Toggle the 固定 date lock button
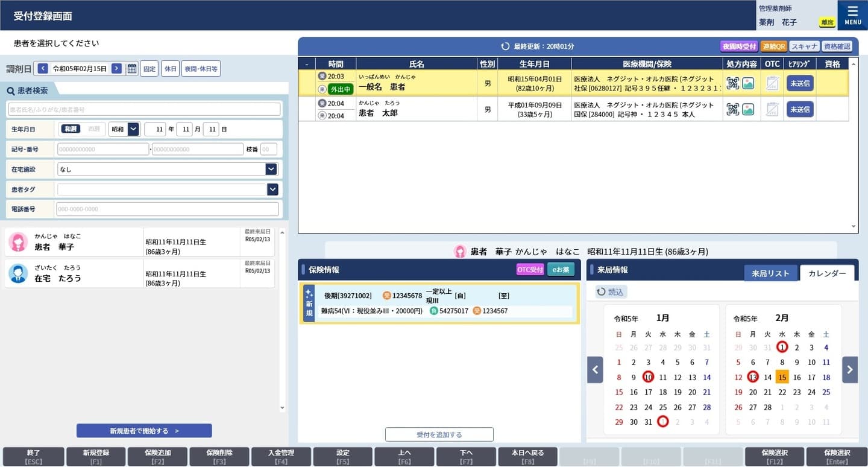This screenshot has width=868, height=467. [x=149, y=69]
